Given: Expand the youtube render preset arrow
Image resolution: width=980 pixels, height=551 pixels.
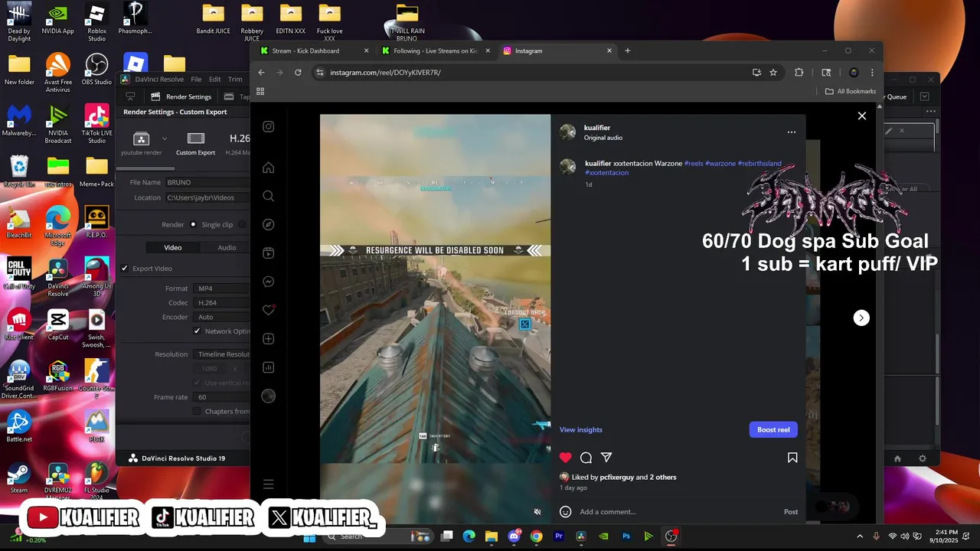Looking at the screenshot, I should pos(164,139).
